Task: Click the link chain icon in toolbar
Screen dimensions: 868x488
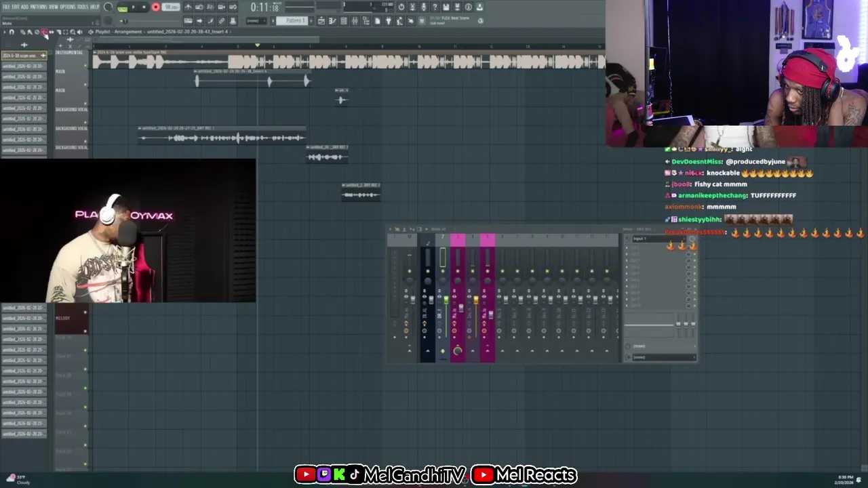Action: click(221, 20)
